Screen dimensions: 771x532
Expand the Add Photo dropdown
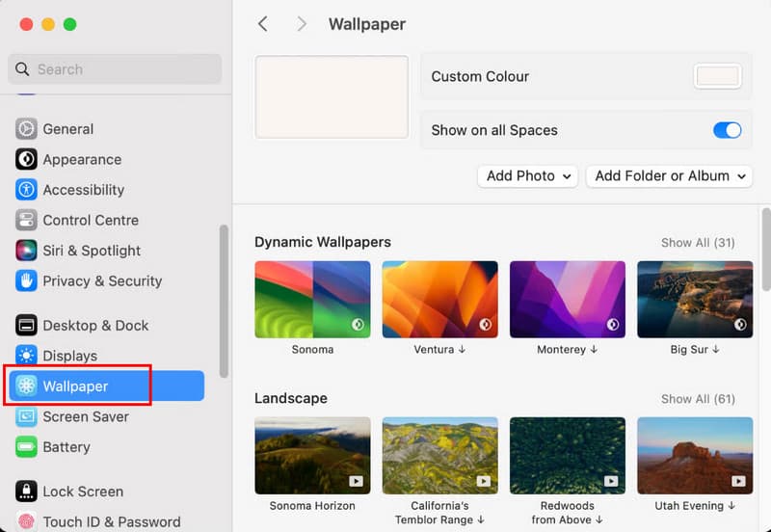pos(527,176)
